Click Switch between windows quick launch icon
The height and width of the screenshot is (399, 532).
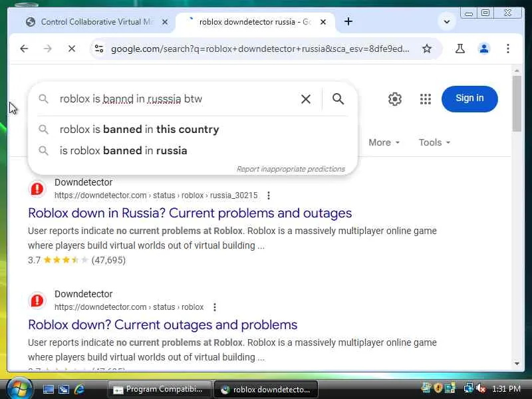[x=63, y=389]
